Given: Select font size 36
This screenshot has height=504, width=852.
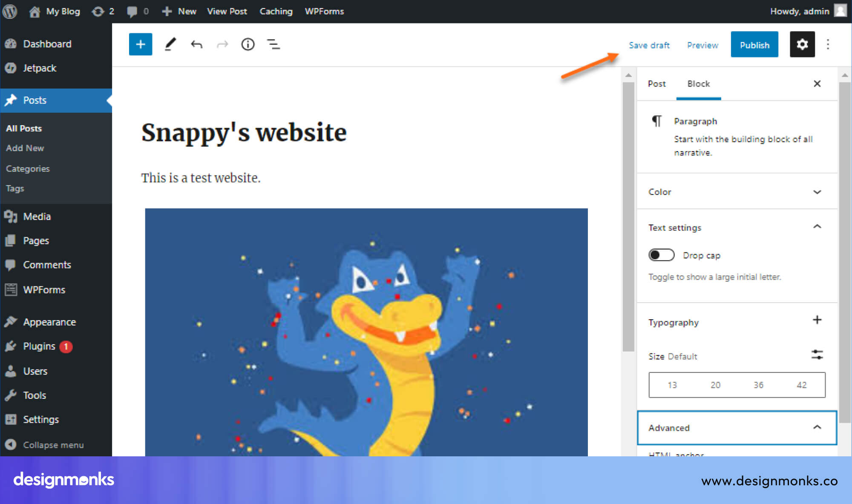Looking at the screenshot, I should pyautogui.click(x=758, y=385).
